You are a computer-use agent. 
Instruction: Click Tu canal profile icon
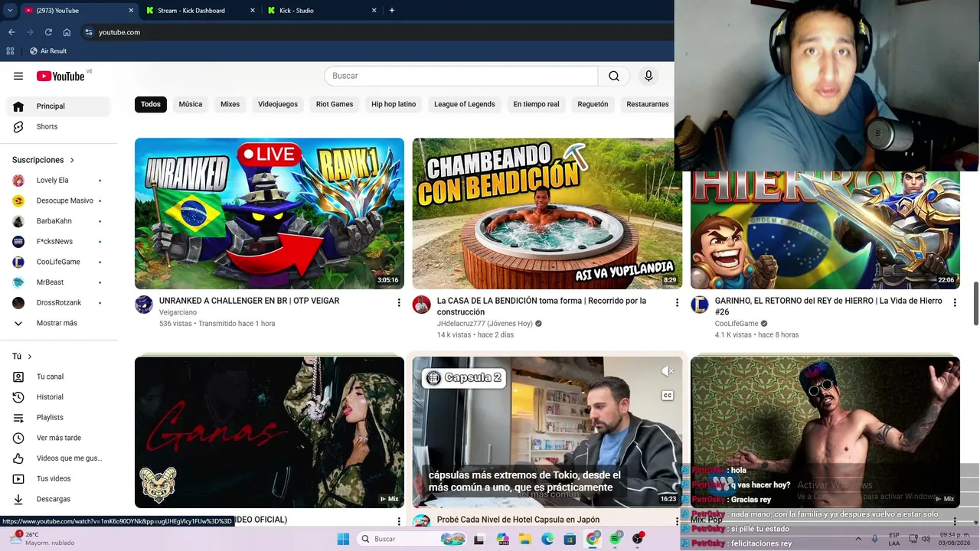pos(18,377)
